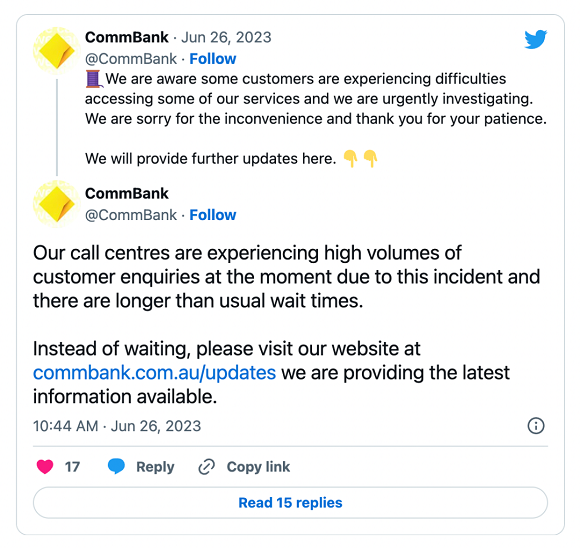Open the CommBank avatar on the first tweet
The image size is (580, 548).
tap(57, 51)
